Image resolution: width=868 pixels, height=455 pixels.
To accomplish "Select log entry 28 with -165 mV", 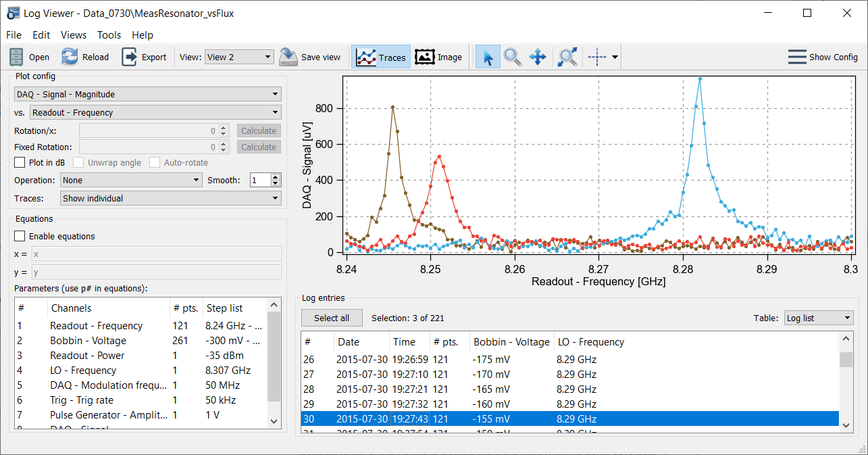I will click(x=570, y=389).
